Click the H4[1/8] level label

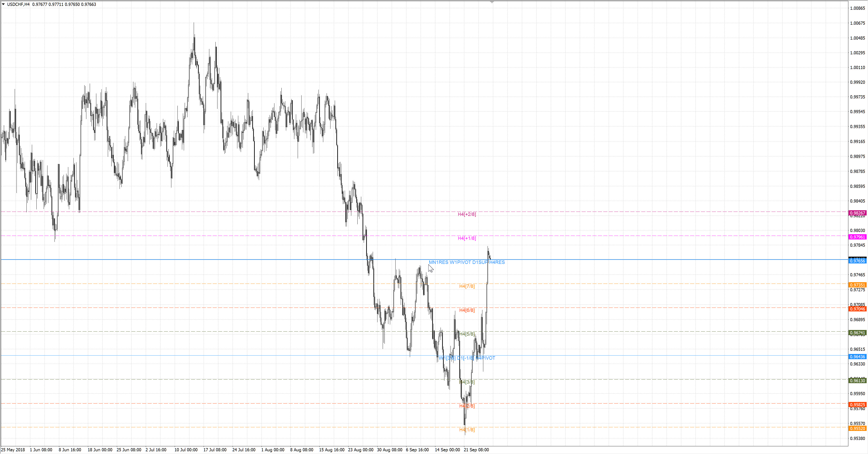click(467, 430)
